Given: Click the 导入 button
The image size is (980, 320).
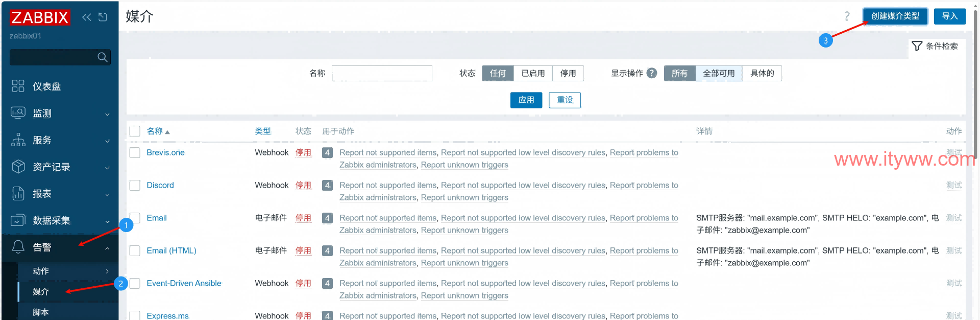Looking at the screenshot, I should click(949, 16).
